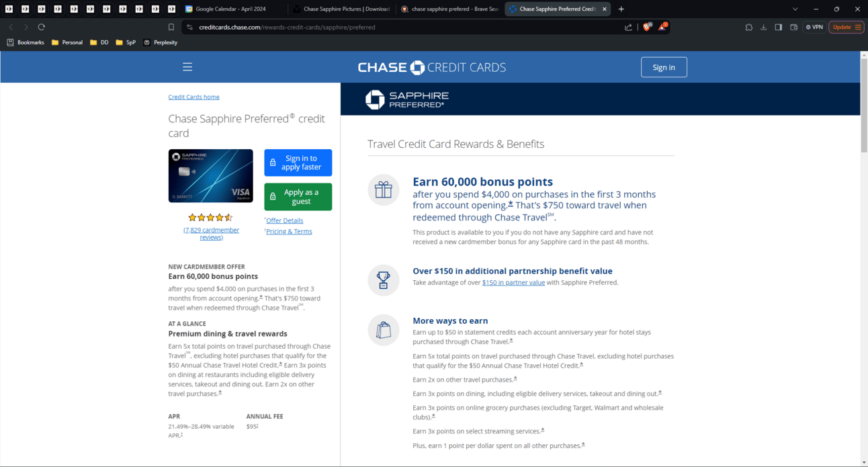This screenshot has width=868, height=467.
Task: Open the Brave Wallet icon
Action: [793, 27]
